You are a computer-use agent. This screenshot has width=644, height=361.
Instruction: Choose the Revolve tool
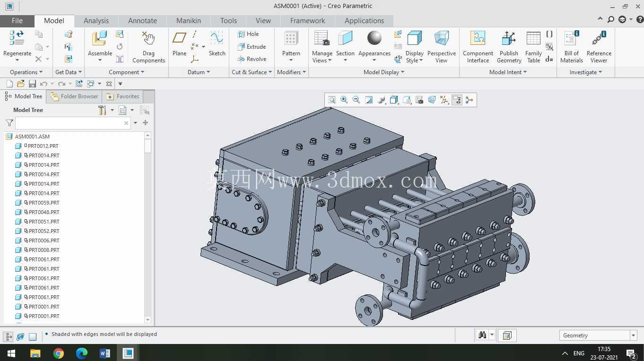tap(252, 59)
